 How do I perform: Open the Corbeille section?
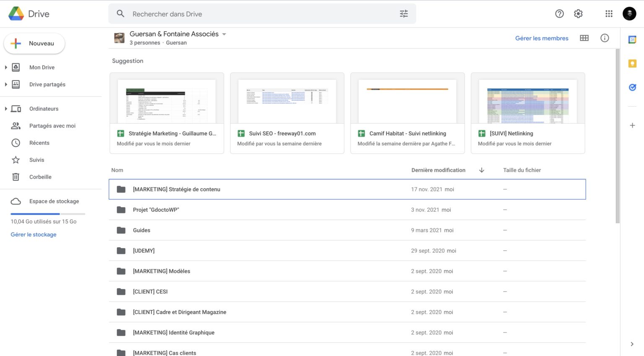(40, 177)
